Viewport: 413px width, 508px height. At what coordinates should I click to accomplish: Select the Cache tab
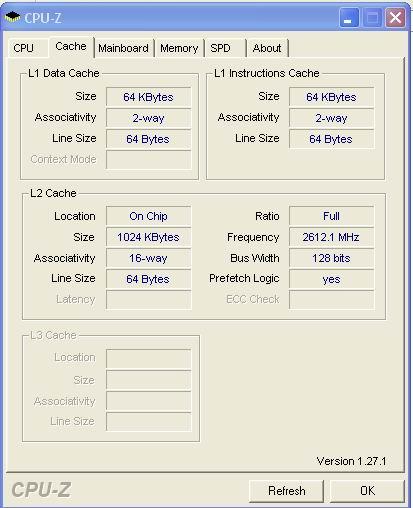coord(71,46)
